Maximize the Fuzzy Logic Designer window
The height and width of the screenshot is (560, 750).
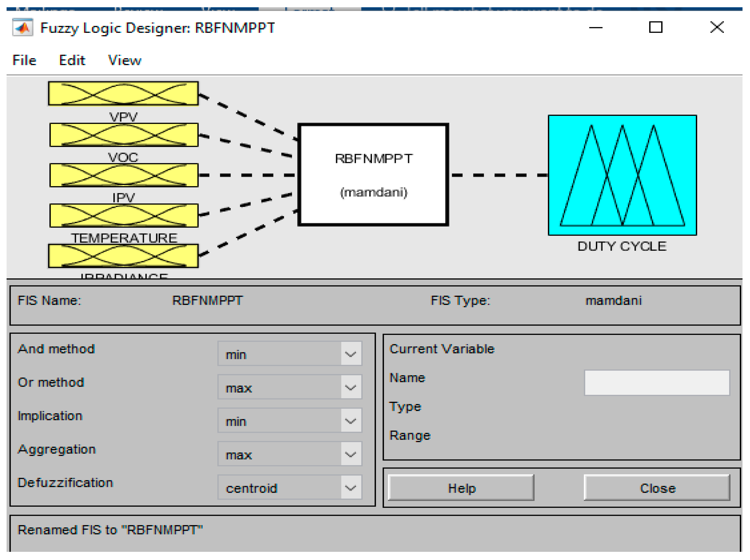tap(655, 27)
